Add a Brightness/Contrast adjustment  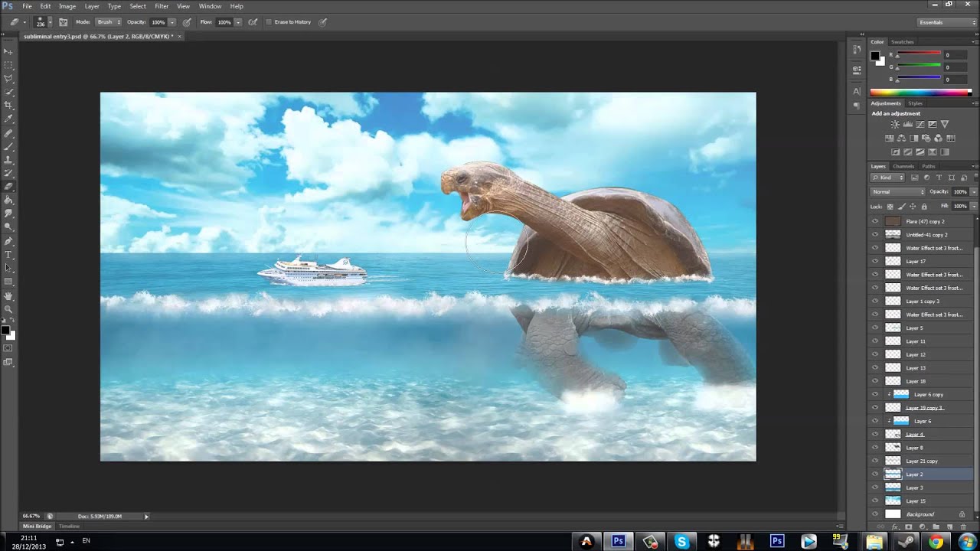click(895, 124)
